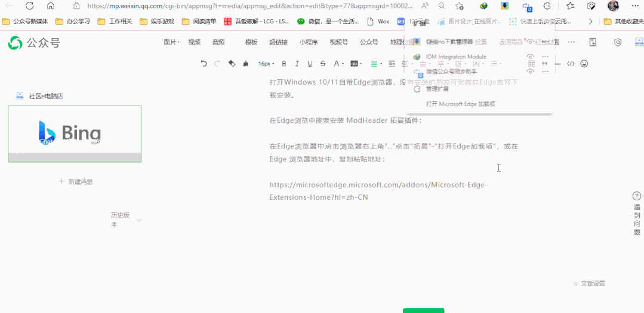Insert a table with the grid icon
The image size is (644, 313).
(x=531, y=64)
